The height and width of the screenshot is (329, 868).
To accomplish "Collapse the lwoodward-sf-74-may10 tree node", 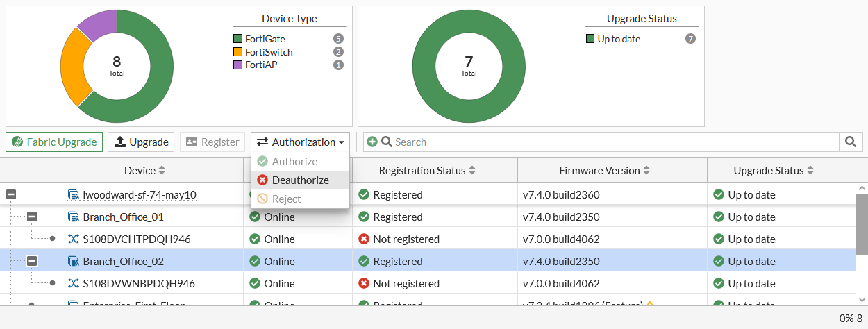I will coord(11,194).
